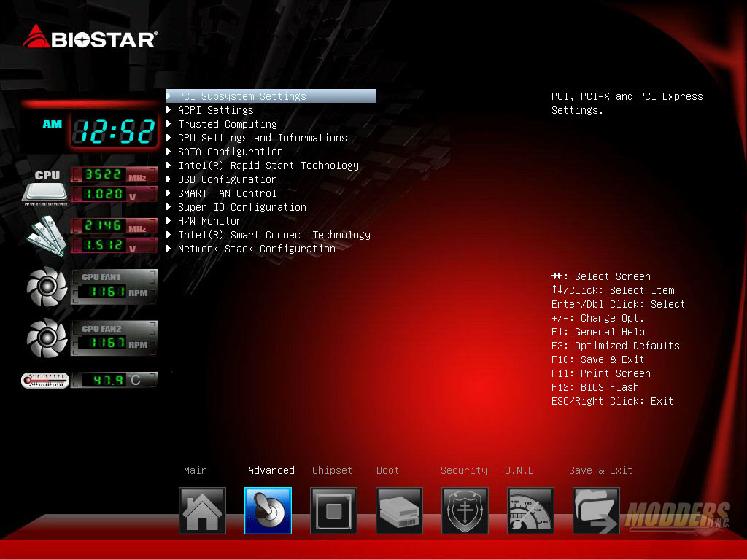Click the 12:52 clock display
This screenshot has height=560, width=747.
115,131
